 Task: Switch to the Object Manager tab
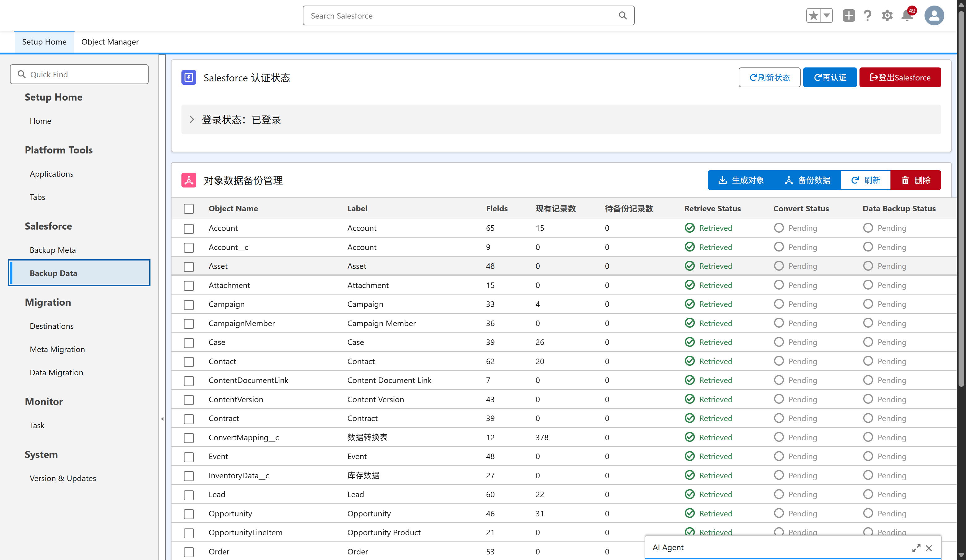coord(110,42)
